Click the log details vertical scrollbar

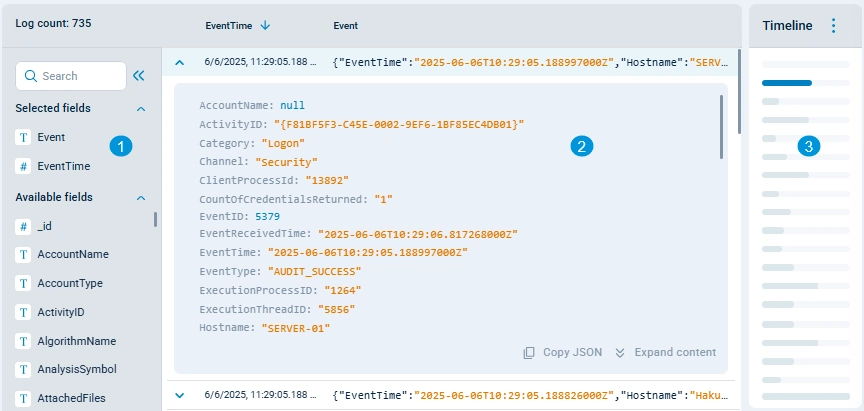[x=721, y=126]
